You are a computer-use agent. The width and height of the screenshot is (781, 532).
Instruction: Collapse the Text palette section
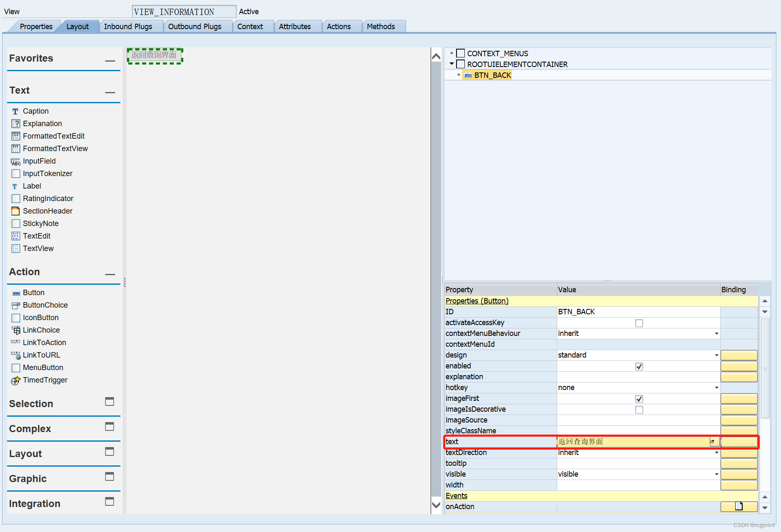(x=110, y=92)
